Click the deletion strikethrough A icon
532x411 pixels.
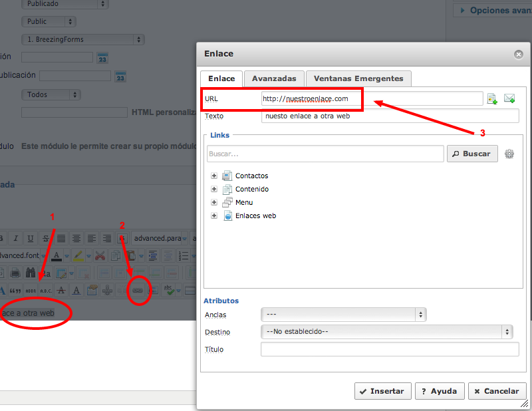61,291
